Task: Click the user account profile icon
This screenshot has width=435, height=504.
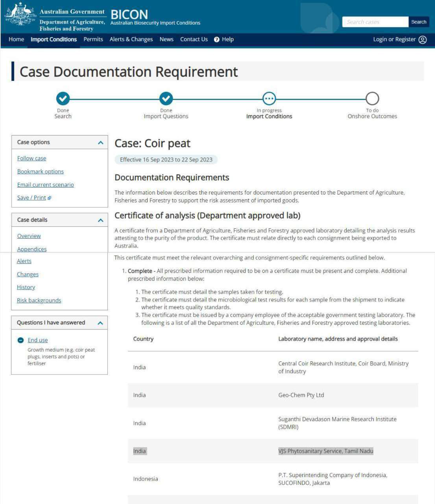Action: click(422, 40)
